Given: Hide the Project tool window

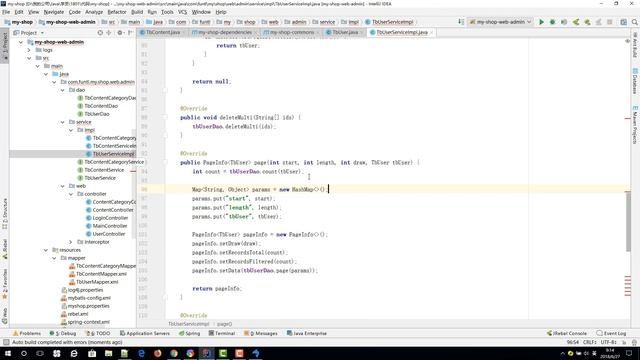Looking at the screenshot, I should click(x=130, y=33).
